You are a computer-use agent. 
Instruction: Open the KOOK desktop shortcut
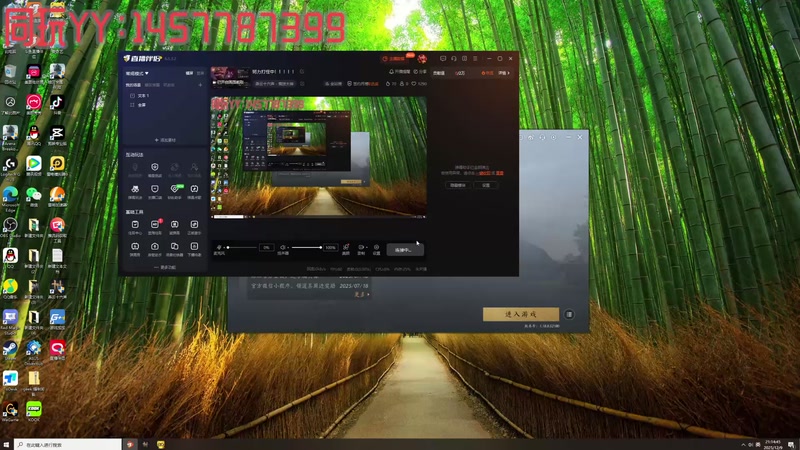34,412
